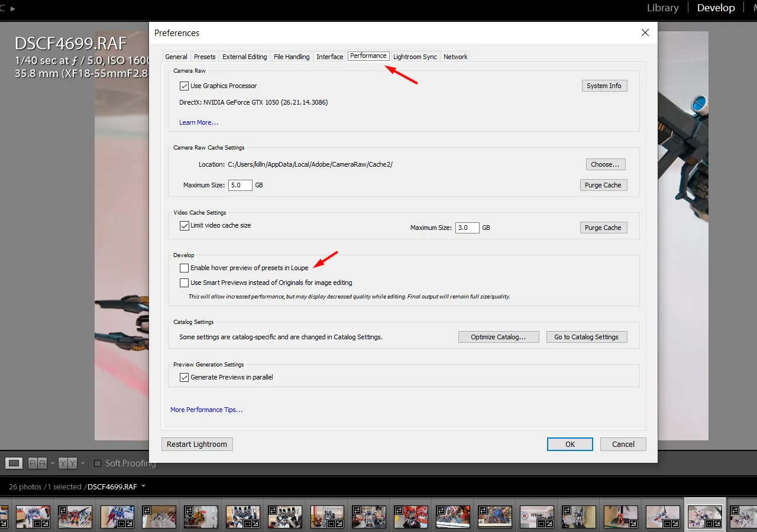This screenshot has height=532, width=757.
Task: Click the cache location path text
Action: (310, 164)
